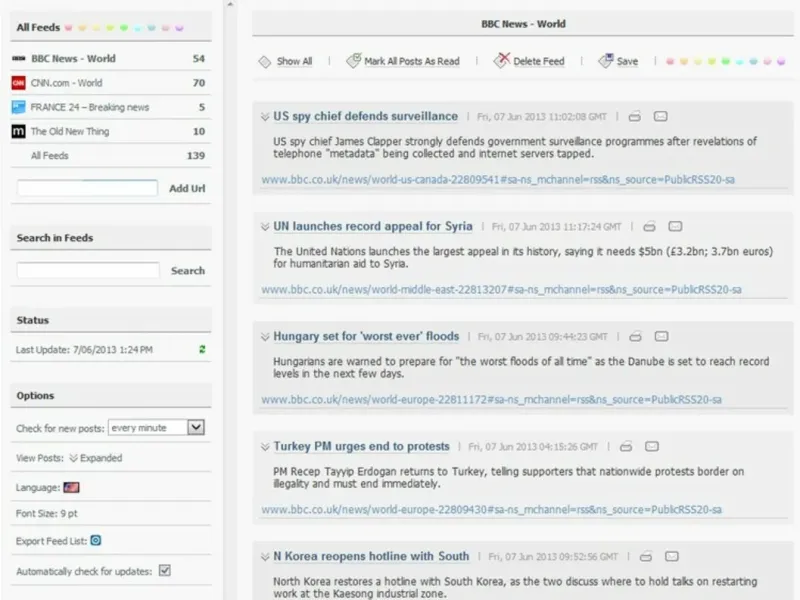Open 'US spy chief defends surveillance' headline
The image size is (800, 600).
tap(365, 116)
